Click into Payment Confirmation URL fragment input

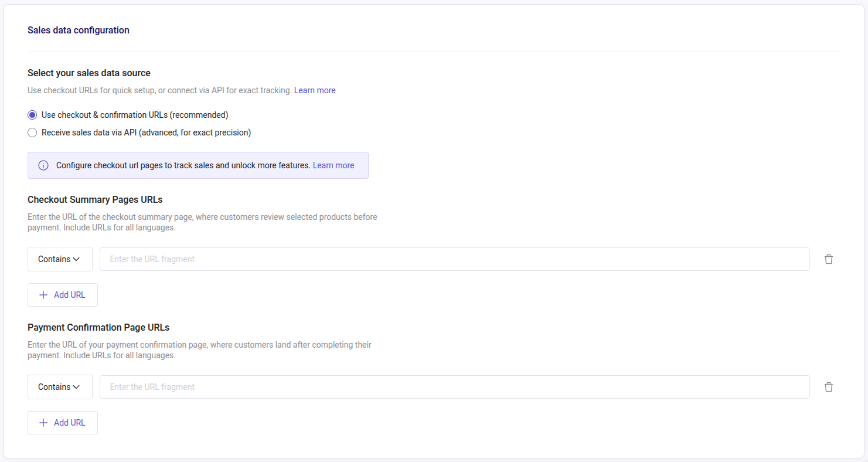454,387
